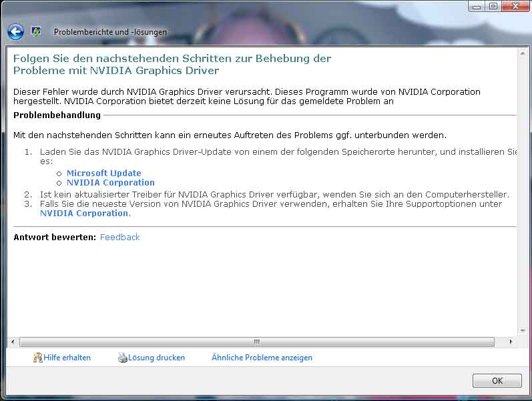Minimize the Problemberichte window
The width and height of the screenshot is (532, 401).
pyautogui.click(x=477, y=7)
